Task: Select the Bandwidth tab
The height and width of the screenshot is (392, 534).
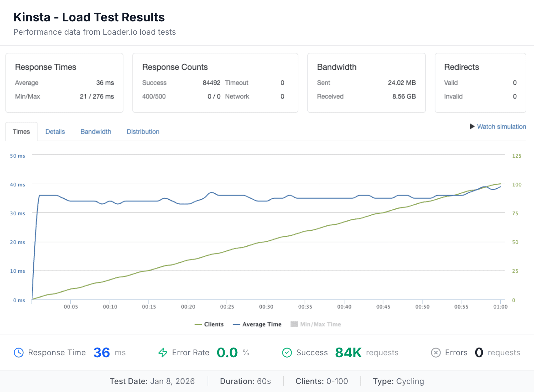Action: point(95,132)
